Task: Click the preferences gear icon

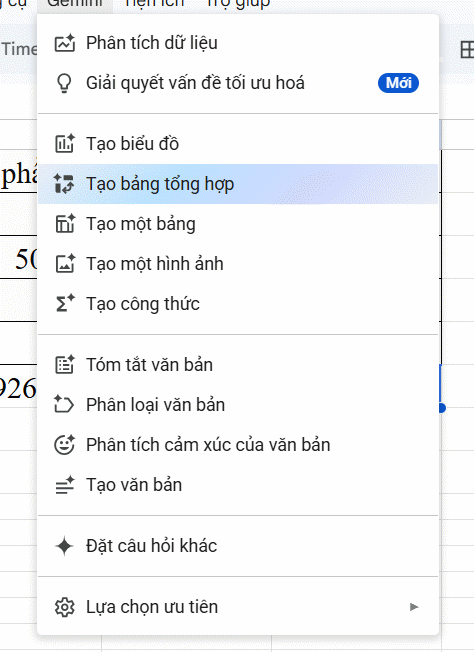Action: 65,607
